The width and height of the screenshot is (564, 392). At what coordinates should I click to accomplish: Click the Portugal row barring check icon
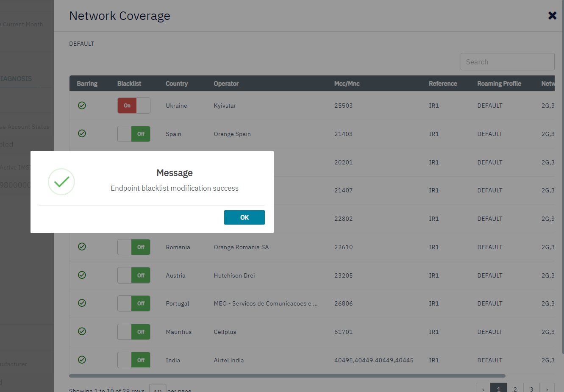(x=82, y=303)
